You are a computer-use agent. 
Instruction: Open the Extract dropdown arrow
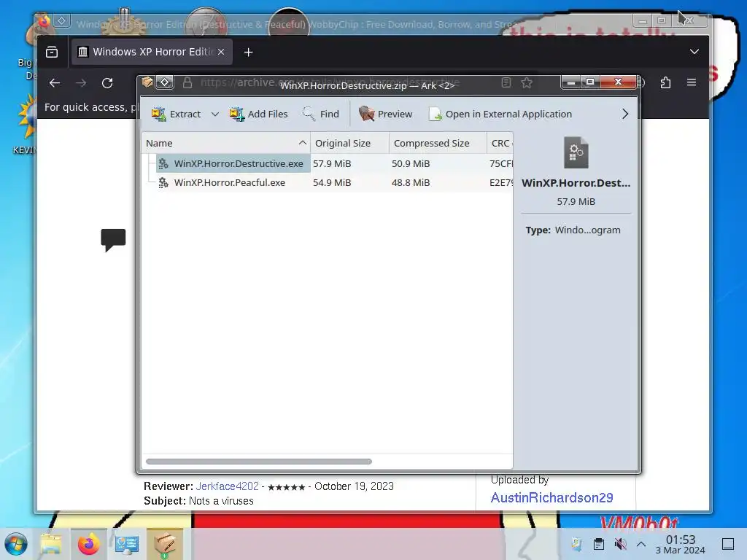[215, 114]
